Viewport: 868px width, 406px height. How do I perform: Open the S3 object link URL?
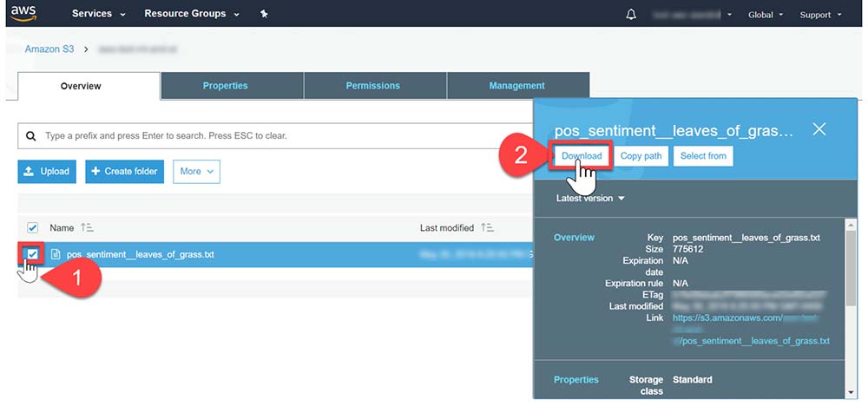(x=751, y=329)
